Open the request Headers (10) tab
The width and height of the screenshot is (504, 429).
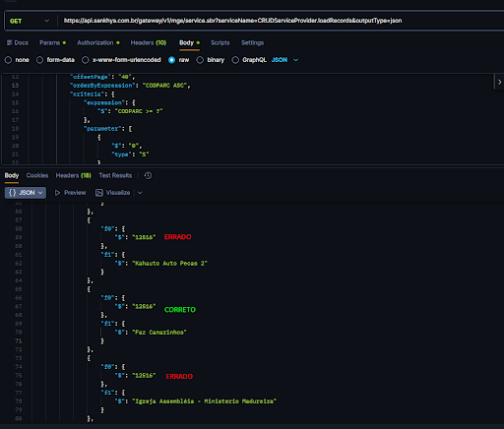149,42
